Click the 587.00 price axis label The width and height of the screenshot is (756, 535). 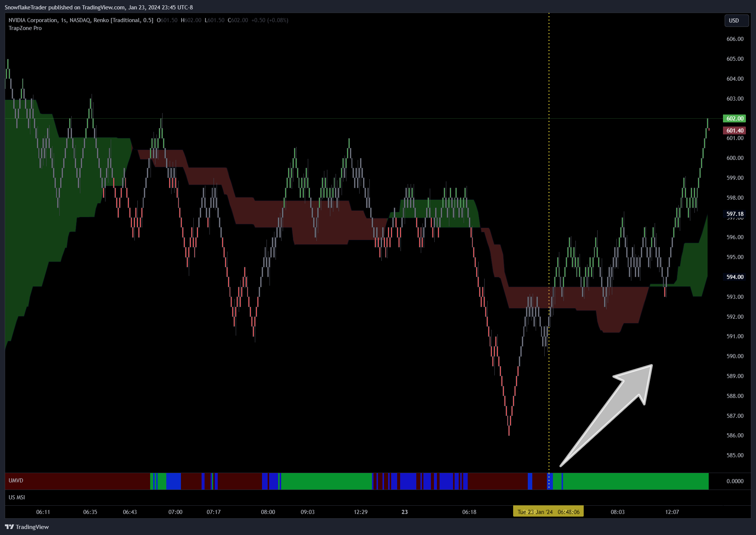(x=735, y=416)
